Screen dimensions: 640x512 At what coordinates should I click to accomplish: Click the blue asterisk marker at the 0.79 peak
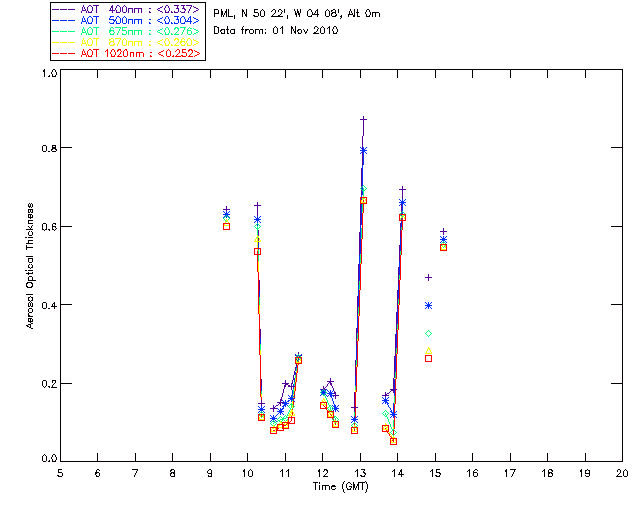pos(363,151)
